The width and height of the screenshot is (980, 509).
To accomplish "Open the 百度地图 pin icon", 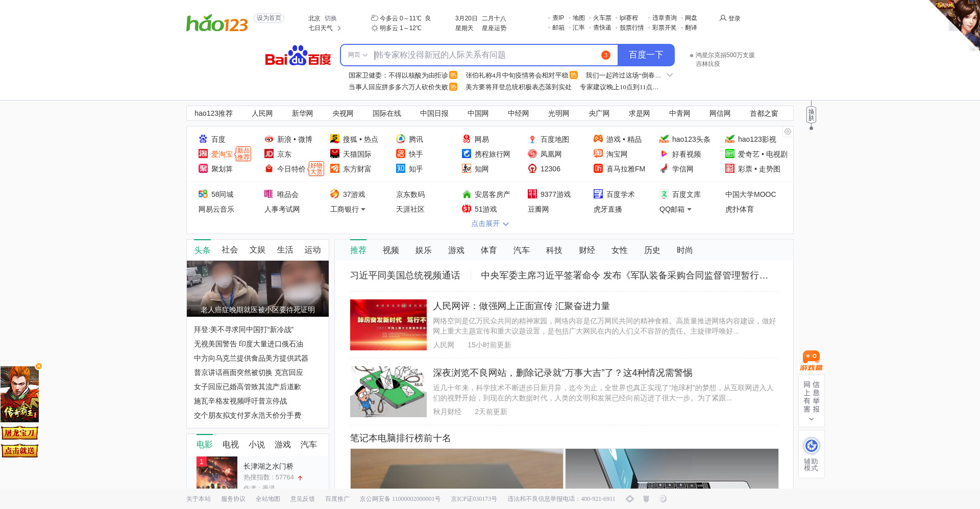I will pos(532,139).
